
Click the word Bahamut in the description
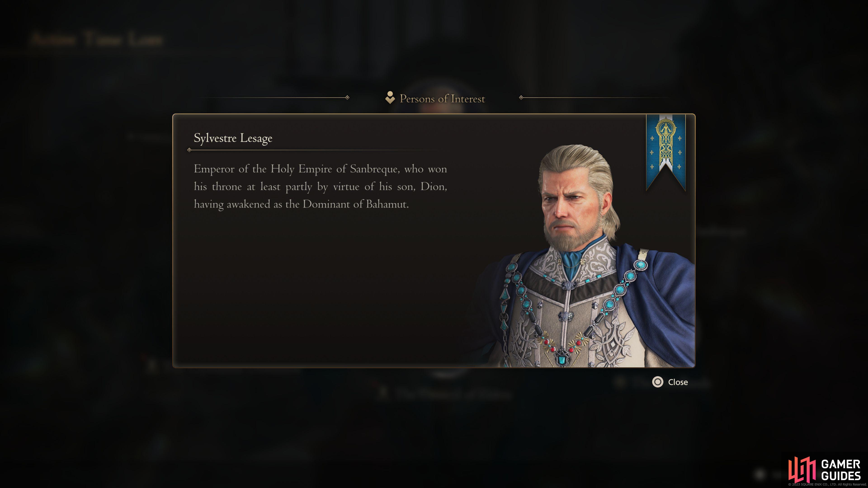[387, 204]
